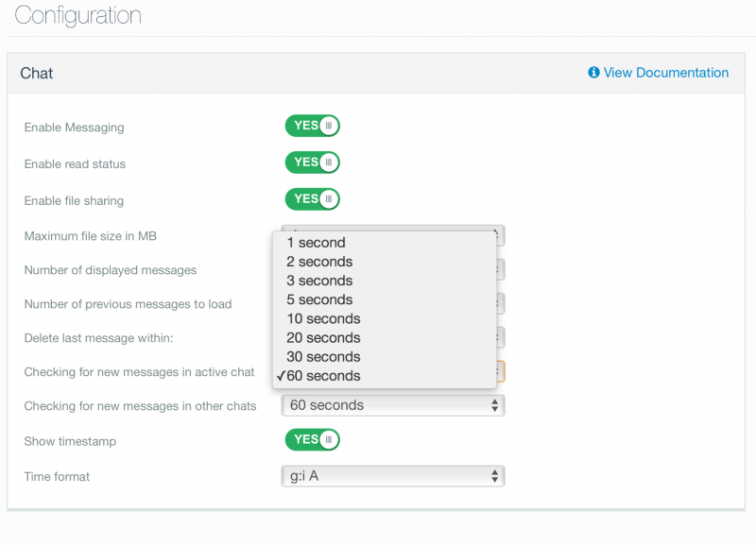Click the info icon beside View Documentation
This screenshot has width=756, height=545.
coord(593,73)
